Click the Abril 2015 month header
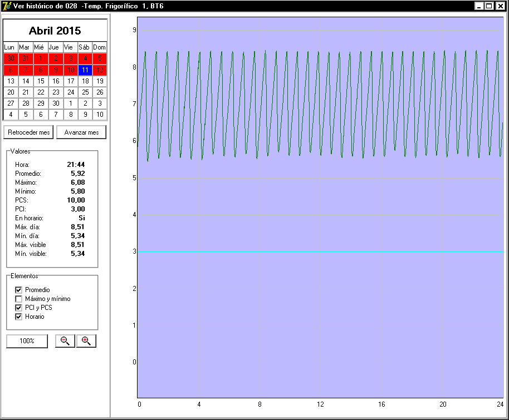The height and width of the screenshot is (420, 509). (x=55, y=31)
